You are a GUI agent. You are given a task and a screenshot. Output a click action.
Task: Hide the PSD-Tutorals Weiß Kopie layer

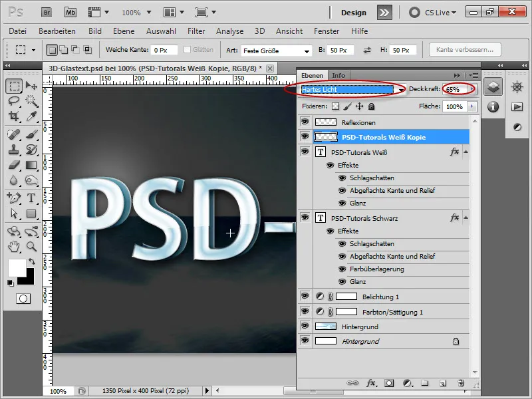tap(305, 136)
